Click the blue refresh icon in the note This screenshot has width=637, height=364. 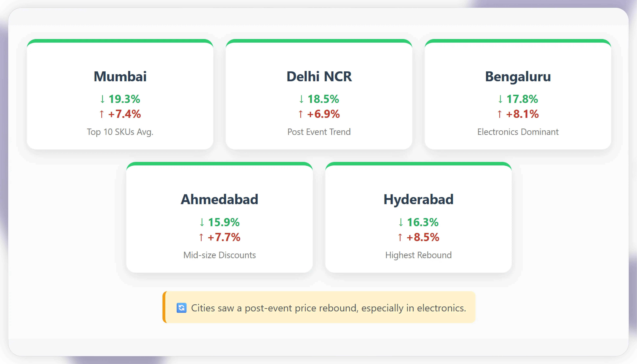coord(181,308)
